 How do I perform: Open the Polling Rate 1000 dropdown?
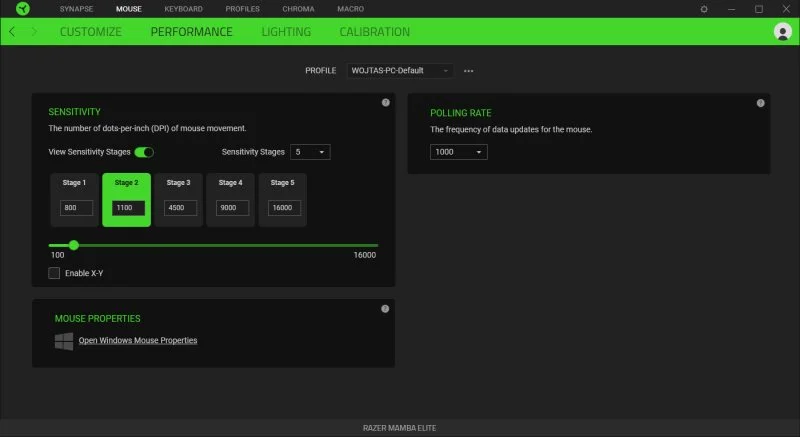point(459,152)
